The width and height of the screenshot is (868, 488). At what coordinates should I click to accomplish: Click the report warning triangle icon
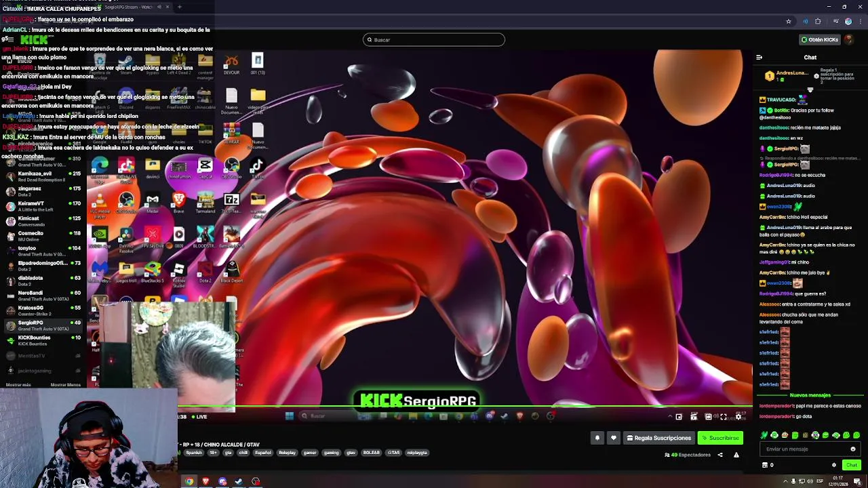tap(736, 455)
